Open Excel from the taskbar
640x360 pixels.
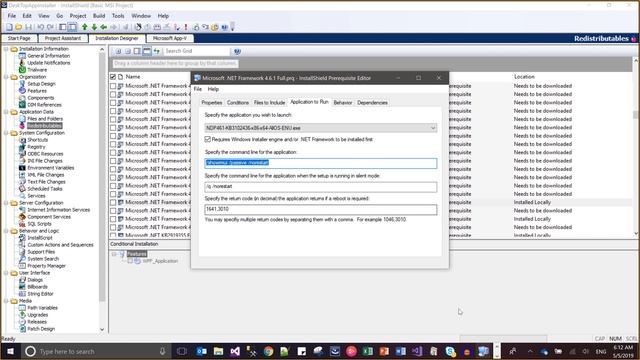click(x=368, y=351)
